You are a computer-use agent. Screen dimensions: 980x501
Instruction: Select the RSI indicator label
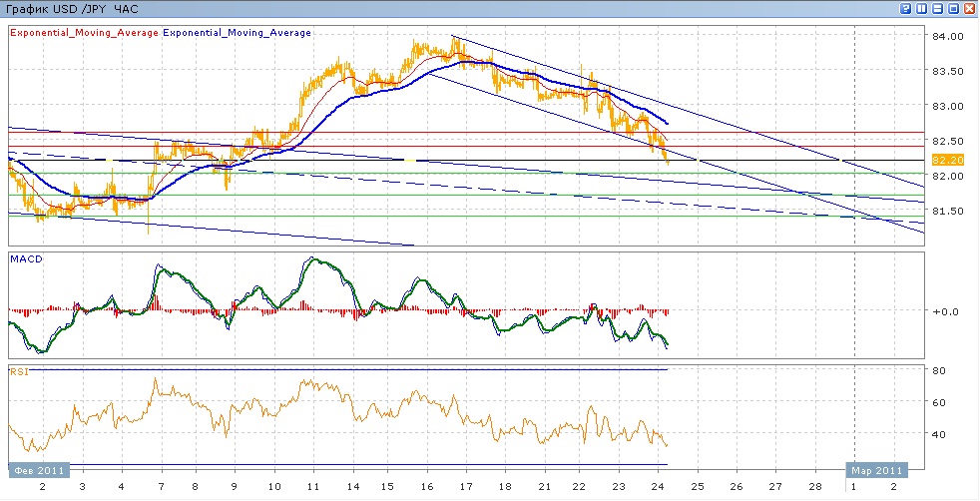pyautogui.click(x=18, y=372)
